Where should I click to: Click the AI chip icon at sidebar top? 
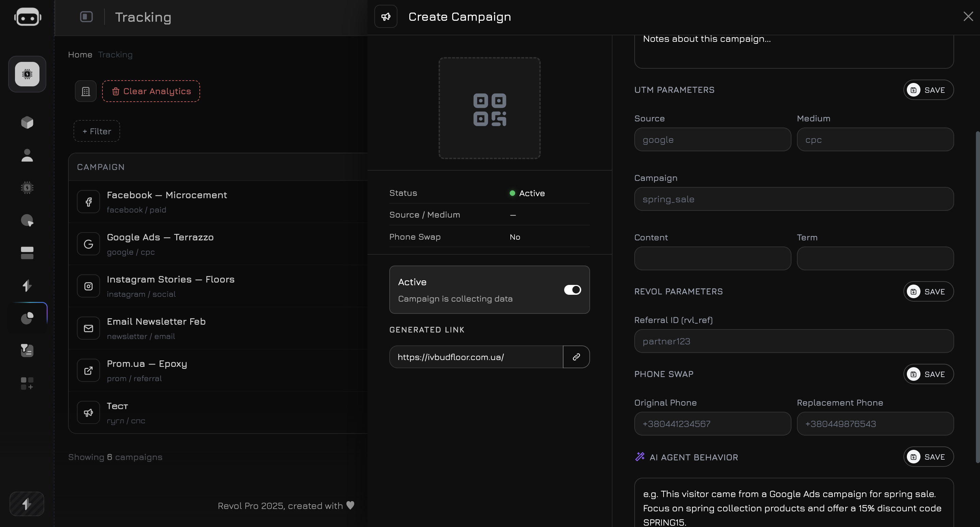[27, 74]
